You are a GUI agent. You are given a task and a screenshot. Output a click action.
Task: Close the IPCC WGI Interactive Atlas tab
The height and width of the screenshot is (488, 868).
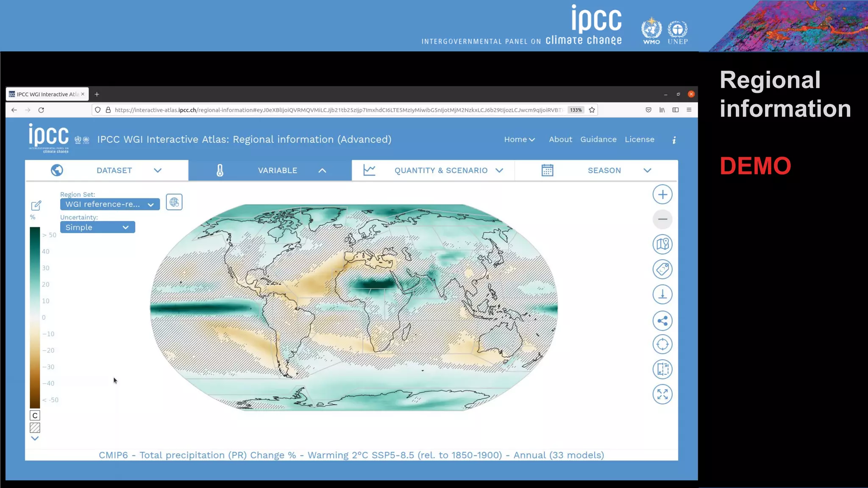[x=83, y=94]
